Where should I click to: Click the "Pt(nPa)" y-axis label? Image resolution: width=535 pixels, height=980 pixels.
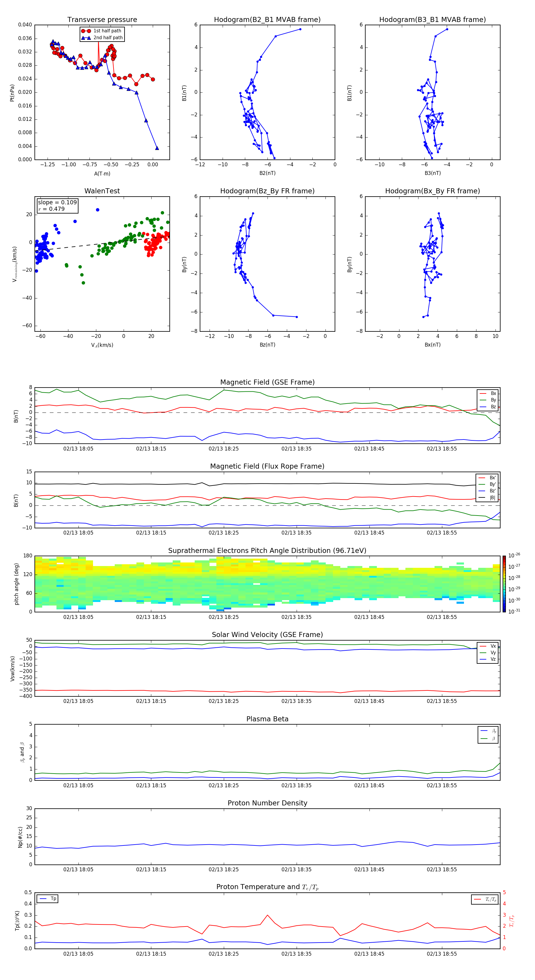click(x=12, y=92)
